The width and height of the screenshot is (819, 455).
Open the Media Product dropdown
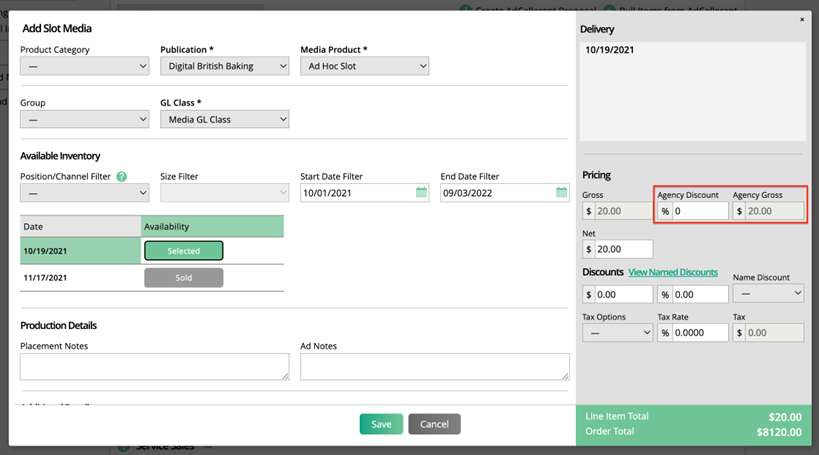pyautogui.click(x=365, y=67)
